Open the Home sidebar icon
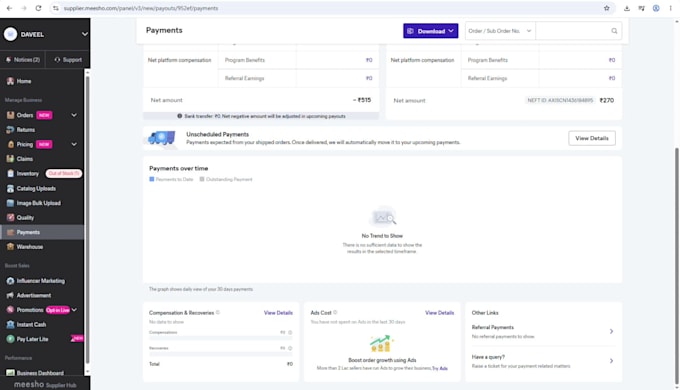 click(x=10, y=81)
